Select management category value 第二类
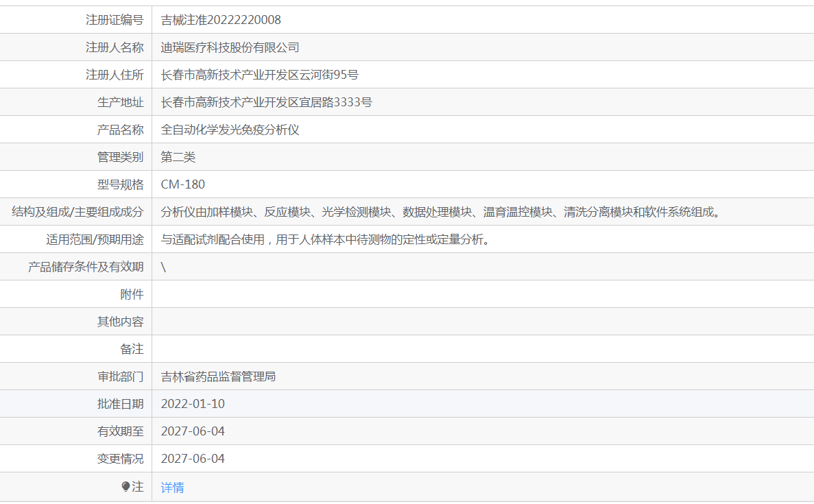The width and height of the screenshot is (814, 504). coord(178,157)
